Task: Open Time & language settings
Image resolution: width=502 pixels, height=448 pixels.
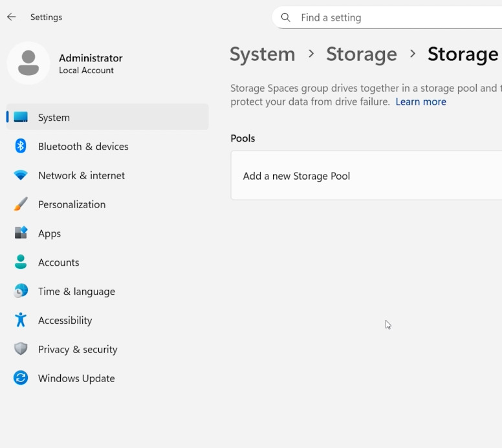Action: 107,291
